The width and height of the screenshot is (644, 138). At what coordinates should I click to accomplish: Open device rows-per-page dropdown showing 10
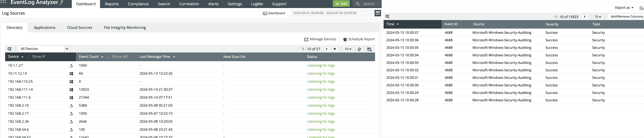click(348, 49)
